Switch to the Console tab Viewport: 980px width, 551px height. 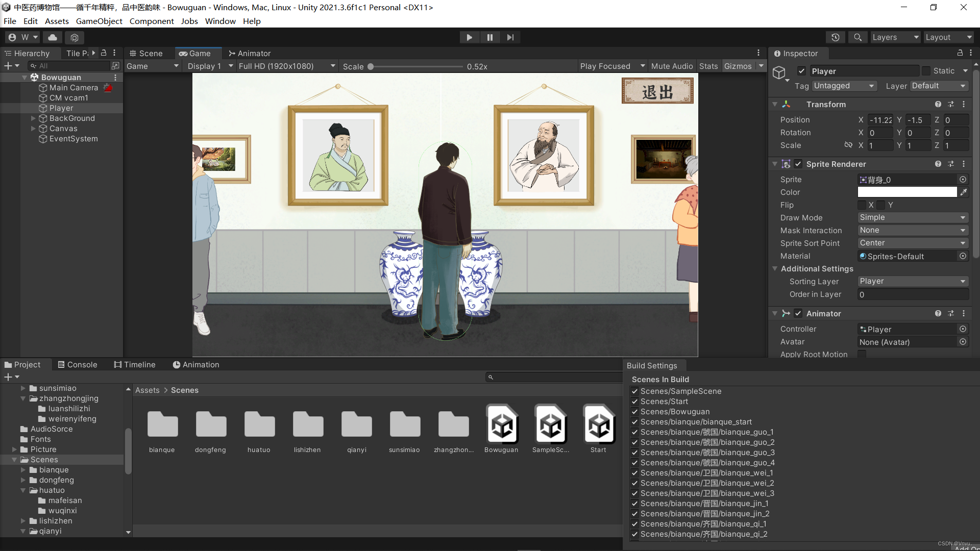click(77, 365)
